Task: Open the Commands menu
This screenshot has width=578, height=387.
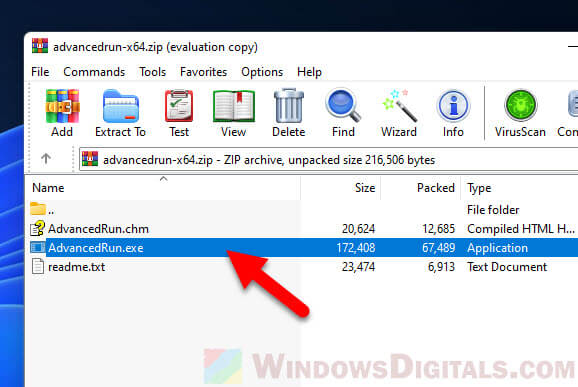Action: 94,72
